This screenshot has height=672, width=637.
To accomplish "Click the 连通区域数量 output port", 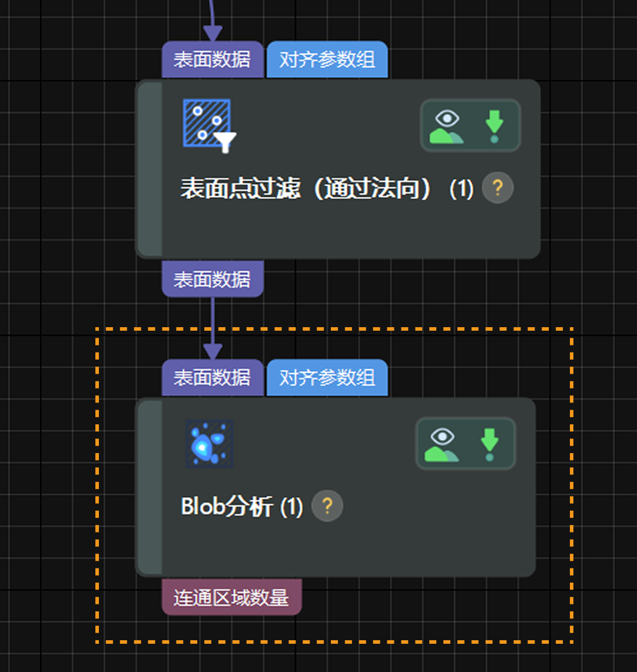I will (231, 596).
